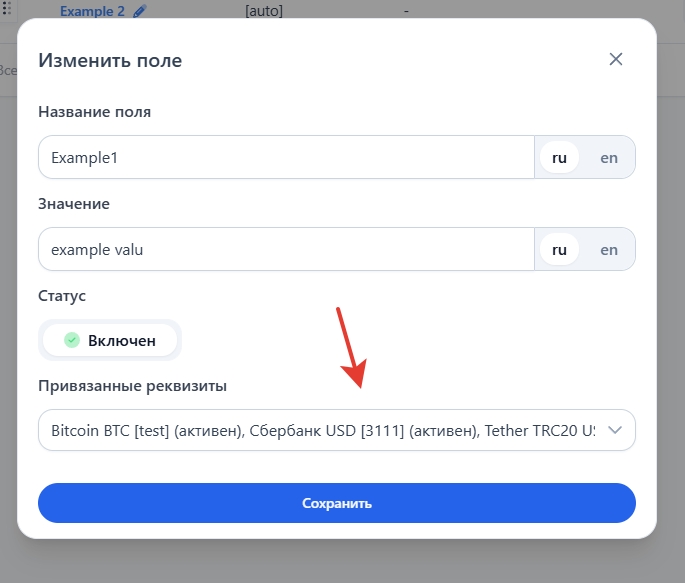The width and height of the screenshot is (685, 583).
Task: Grab the drag handle icon of the Example 2 row
Action: [10, 10]
